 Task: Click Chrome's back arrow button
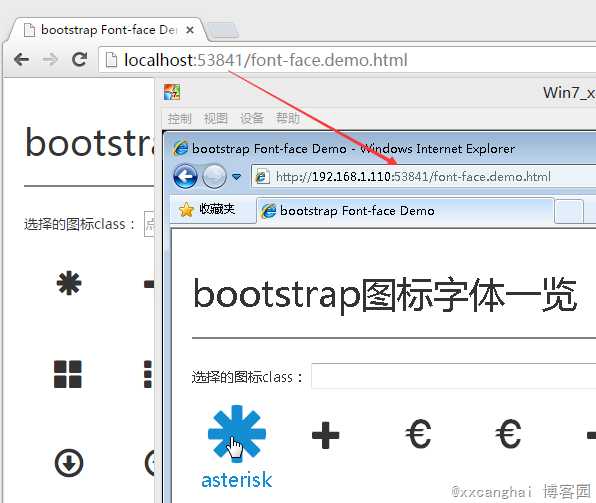[x=21, y=60]
